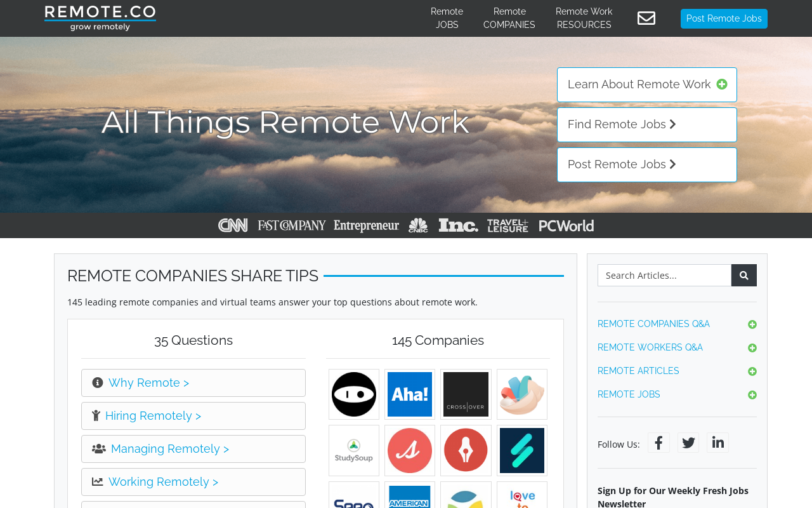
Task: Open the dark blue slash-mark company logo
Action: (522, 450)
